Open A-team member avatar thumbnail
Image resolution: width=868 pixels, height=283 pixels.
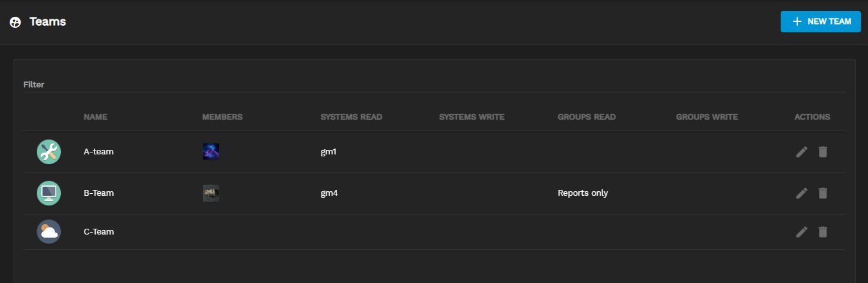tap(211, 152)
